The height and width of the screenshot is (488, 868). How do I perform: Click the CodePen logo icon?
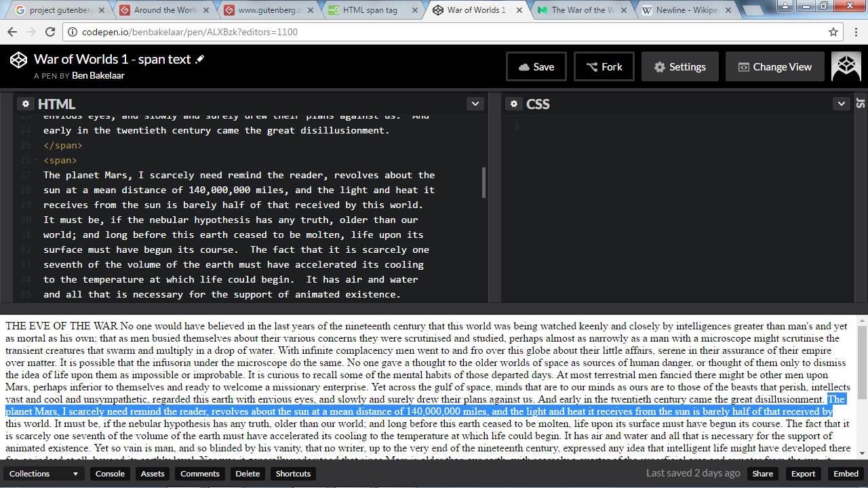click(x=18, y=60)
